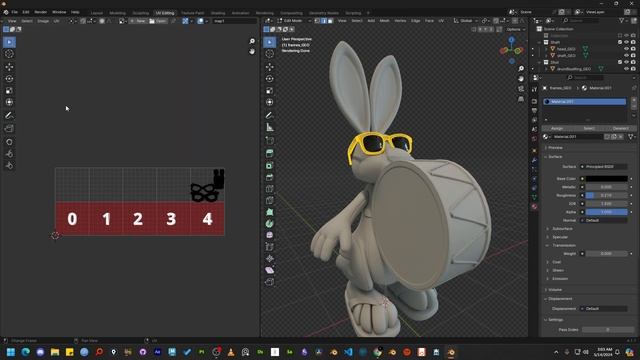Image resolution: width=640 pixels, height=360 pixels.
Task: Click the viewport navigation gizmo Z axis
Action: (511, 40)
